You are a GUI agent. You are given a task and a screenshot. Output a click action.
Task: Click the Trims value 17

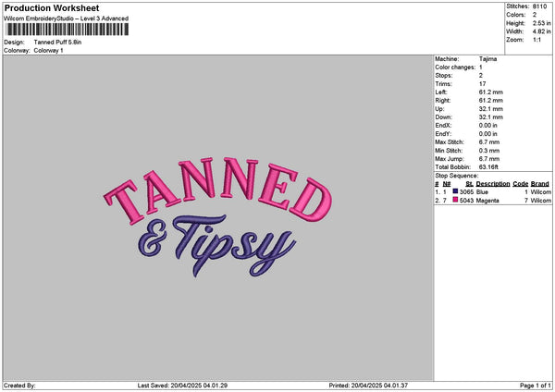(x=483, y=84)
